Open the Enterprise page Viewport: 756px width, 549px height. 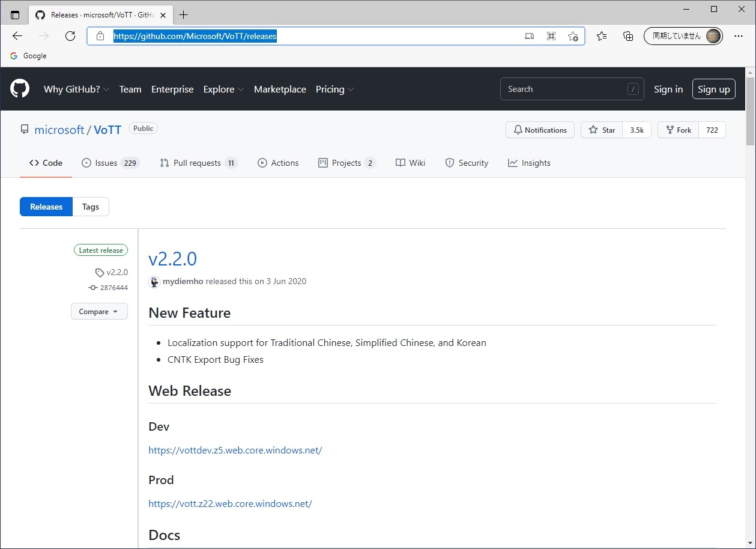172,89
